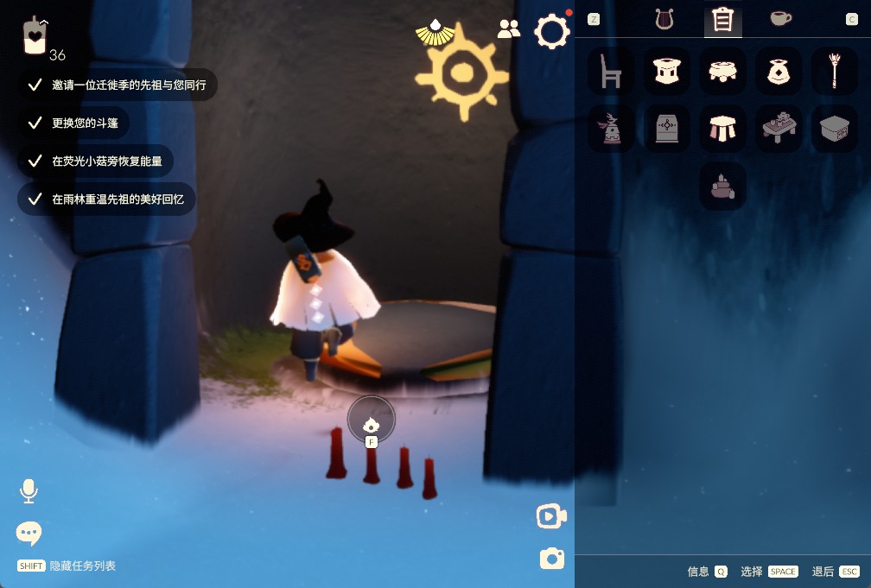871x588 pixels.
Task: Open the friends list icon
Action: pyautogui.click(x=509, y=29)
